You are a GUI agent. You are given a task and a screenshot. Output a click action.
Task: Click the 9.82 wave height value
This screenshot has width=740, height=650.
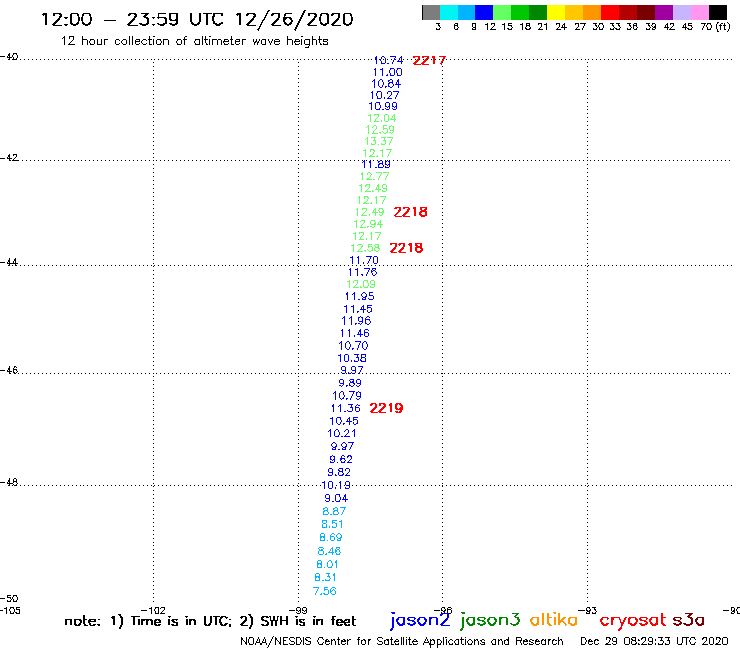339,472
